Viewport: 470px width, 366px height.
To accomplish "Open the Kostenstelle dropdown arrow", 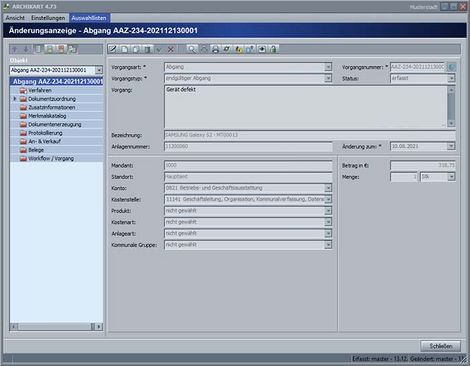I will [328, 199].
